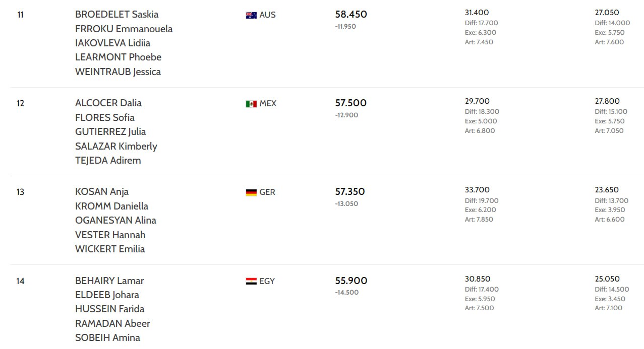Image resolution: width=644 pixels, height=349 pixels.
Task: Click the Mexico flag icon
Action: [251, 104]
